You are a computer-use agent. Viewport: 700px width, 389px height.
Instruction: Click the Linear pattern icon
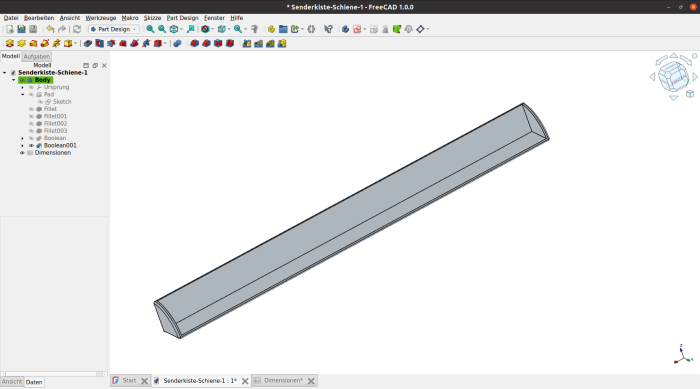coord(258,43)
